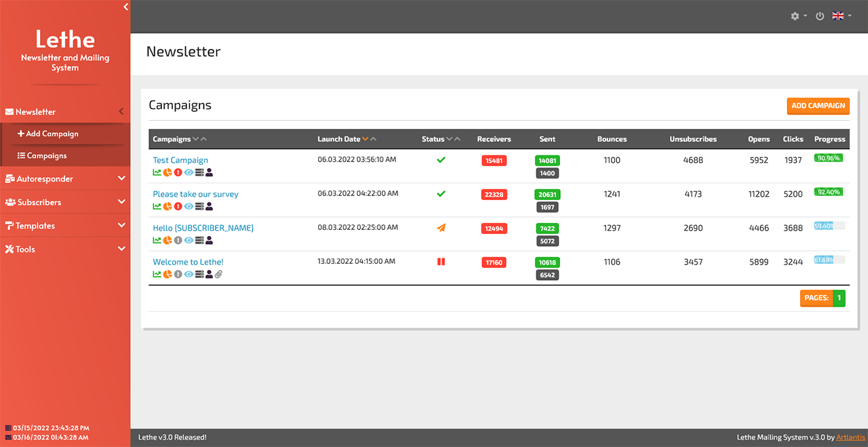Click the paper plane sending status icon
This screenshot has height=447, width=868.
pos(441,228)
